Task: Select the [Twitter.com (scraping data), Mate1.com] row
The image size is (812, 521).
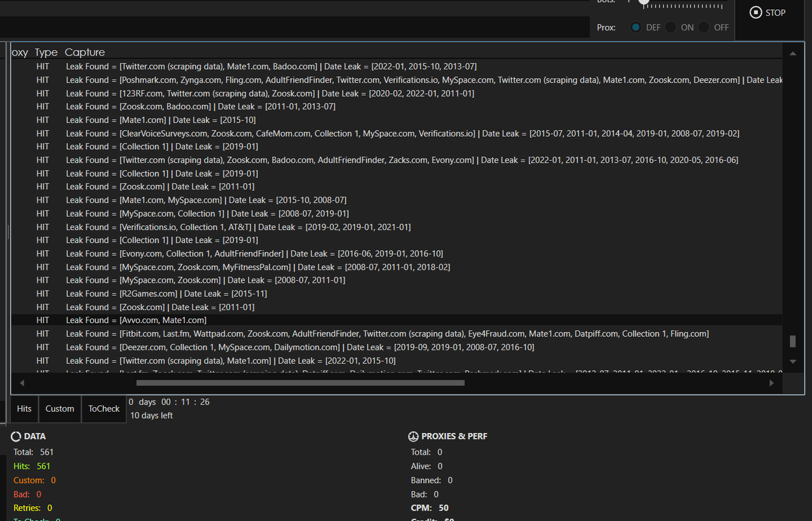Action: click(397, 360)
